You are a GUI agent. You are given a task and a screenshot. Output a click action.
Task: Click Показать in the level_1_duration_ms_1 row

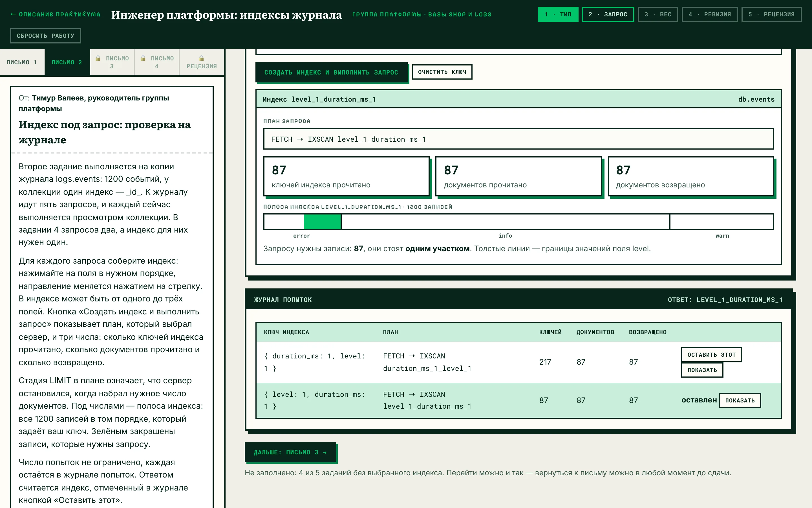740,400
